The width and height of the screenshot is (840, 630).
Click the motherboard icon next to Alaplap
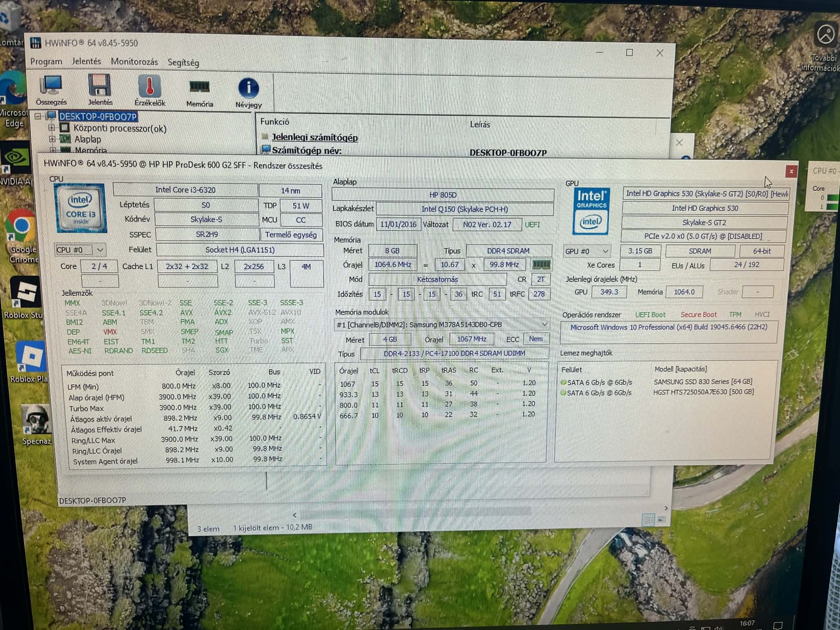[x=65, y=139]
